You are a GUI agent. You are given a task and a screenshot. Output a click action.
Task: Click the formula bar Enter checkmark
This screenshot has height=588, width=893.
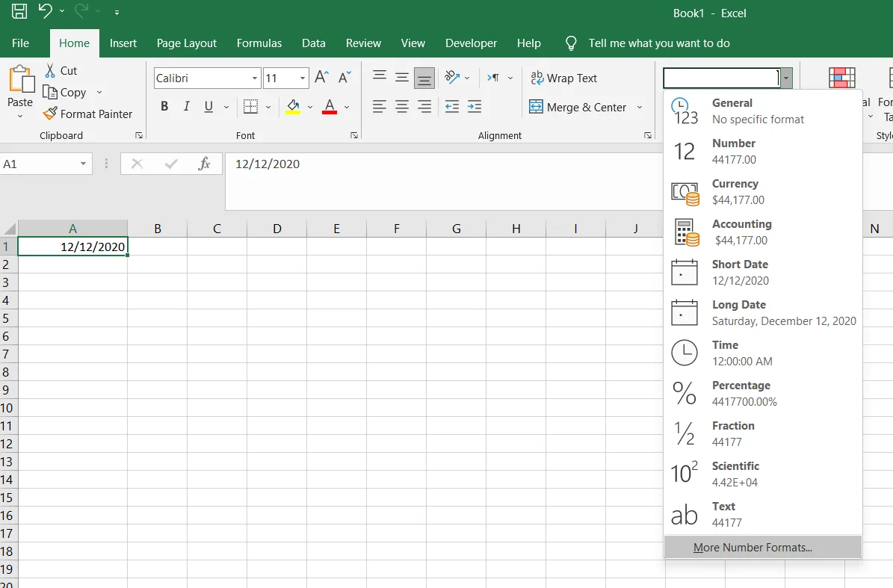(x=171, y=164)
